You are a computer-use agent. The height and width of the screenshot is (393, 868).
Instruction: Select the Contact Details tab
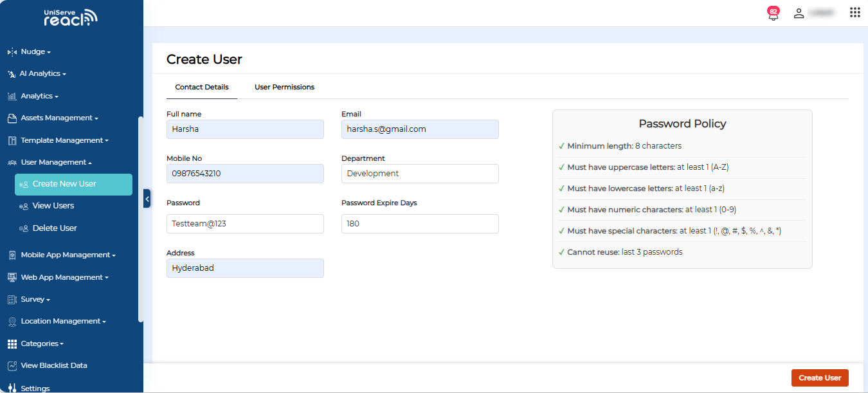202,87
